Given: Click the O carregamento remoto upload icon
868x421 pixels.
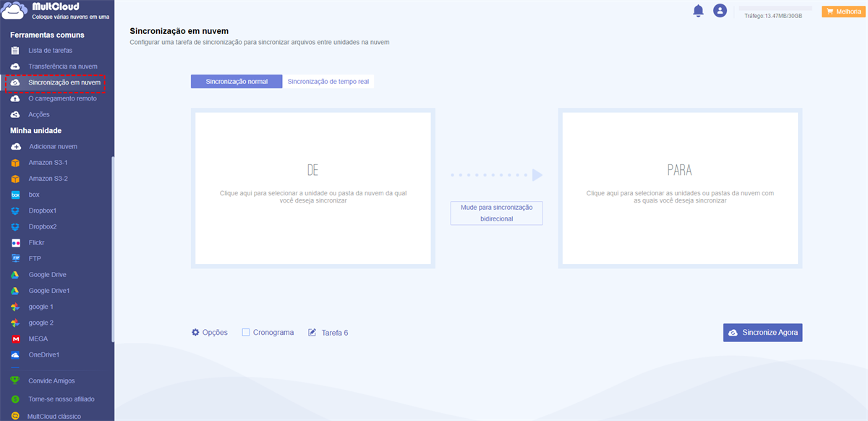Looking at the screenshot, I should [15, 98].
